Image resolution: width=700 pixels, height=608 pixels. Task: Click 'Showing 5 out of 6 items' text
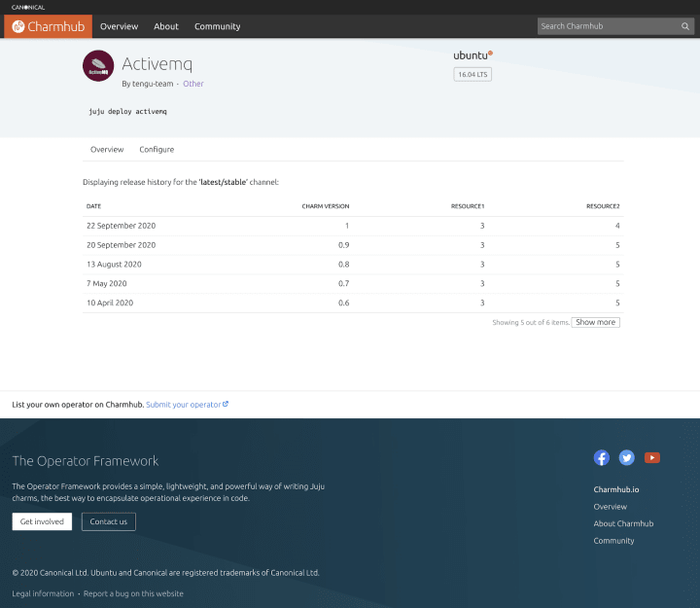click(x=531, y=322)
